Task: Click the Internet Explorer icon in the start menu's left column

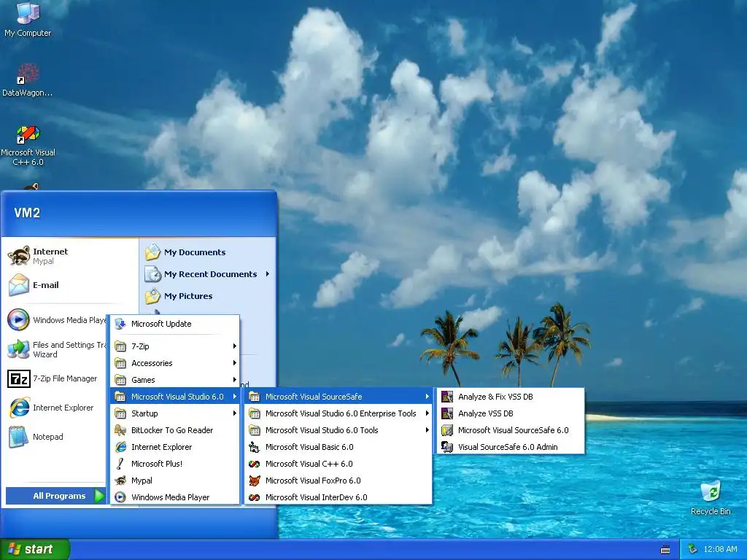Action: click(18, 408)
